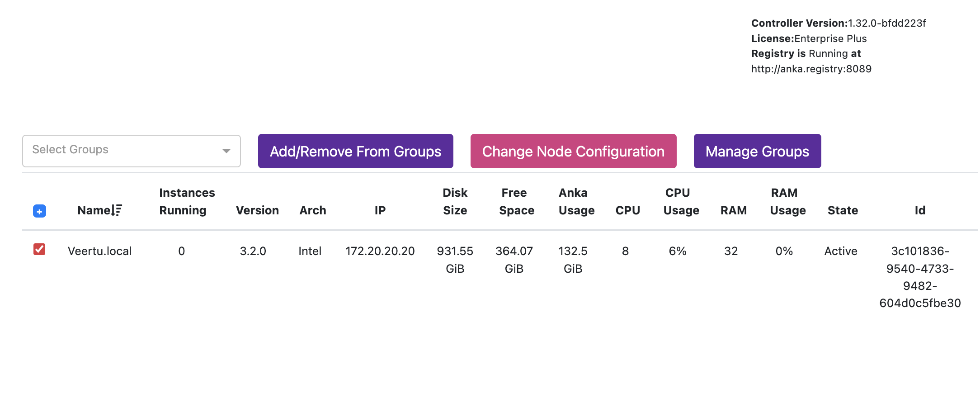The width and height of the screenshot is (980, 398).
Task: Click the CPU Usage column header
Action: tap(681, 201)
